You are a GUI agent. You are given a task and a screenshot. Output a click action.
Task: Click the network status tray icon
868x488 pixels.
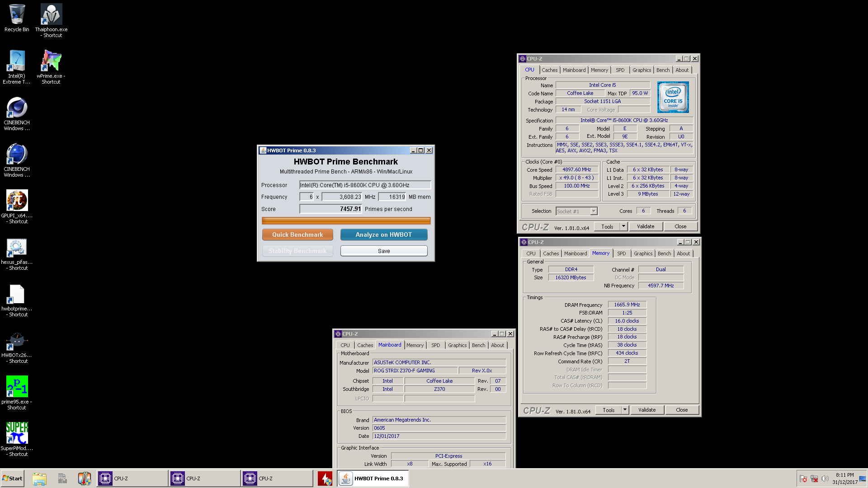(814, 479)
